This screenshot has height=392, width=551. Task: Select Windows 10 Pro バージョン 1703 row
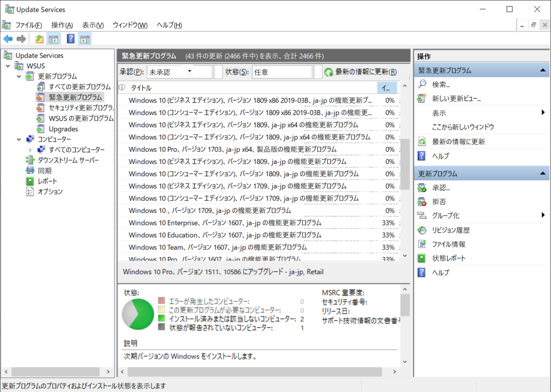(x=259, y=149)
